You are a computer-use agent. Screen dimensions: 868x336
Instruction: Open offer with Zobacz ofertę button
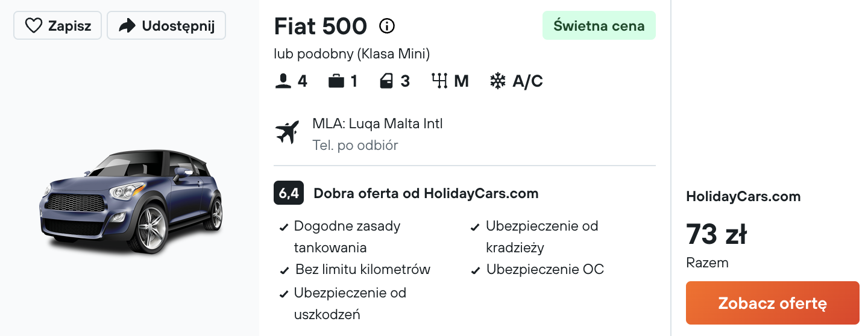tap(773, 303)
